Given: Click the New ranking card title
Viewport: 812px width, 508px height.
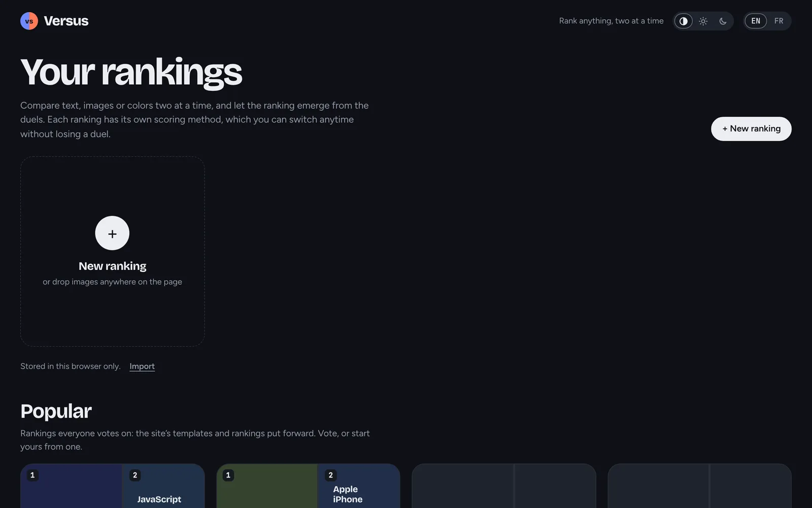Looking at the screenshot, I should [112, 266].
